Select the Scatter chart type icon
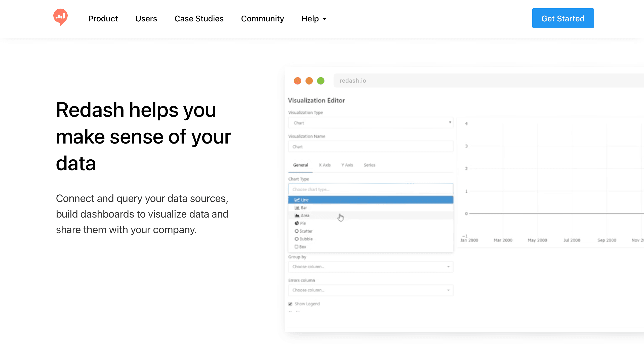The image size is (644, 349). coord(297,231)
